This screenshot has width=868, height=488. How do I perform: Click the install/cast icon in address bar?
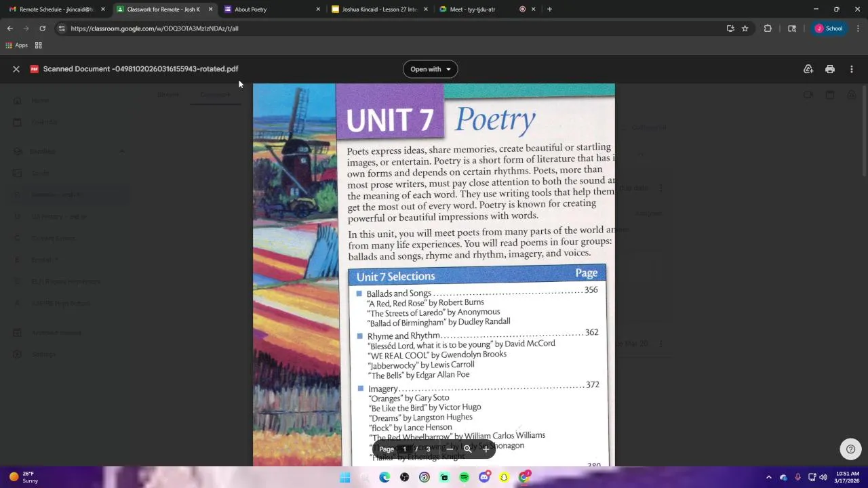[x=730, y=28]
